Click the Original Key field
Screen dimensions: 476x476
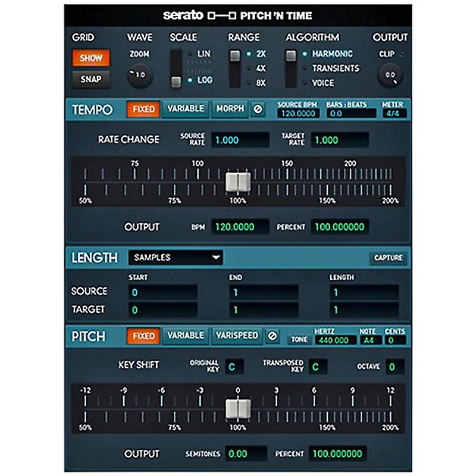234,367
